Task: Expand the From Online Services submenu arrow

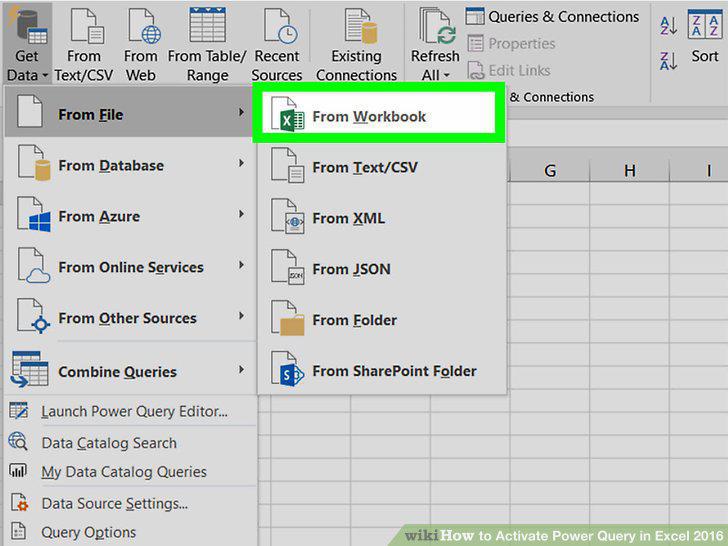Action: click(x=241, y=265)
